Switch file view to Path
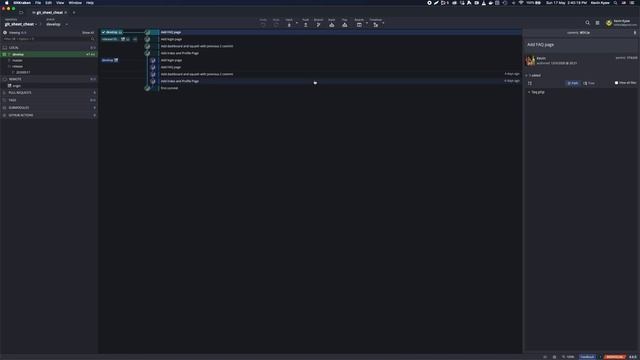The image size is (640, 360). pos(572,83)
